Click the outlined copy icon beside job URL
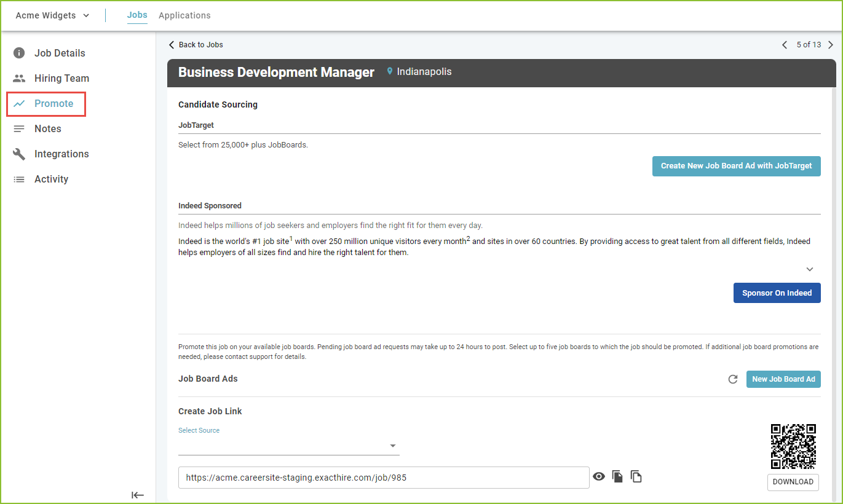 point(636,476)
